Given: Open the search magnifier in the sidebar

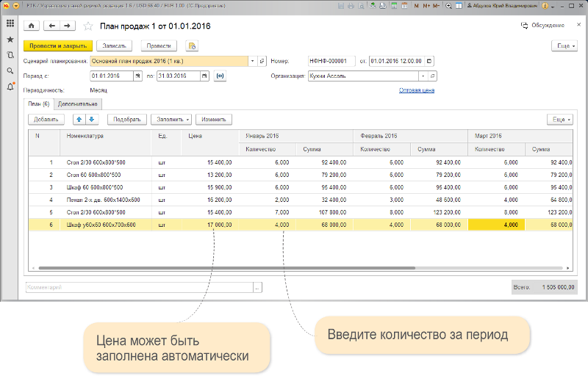Looking at the screenshot, I should click(x=10, y=70).
